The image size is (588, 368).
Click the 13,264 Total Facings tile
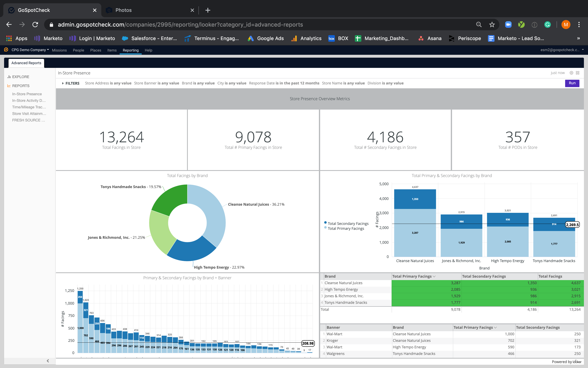[121, 140]
